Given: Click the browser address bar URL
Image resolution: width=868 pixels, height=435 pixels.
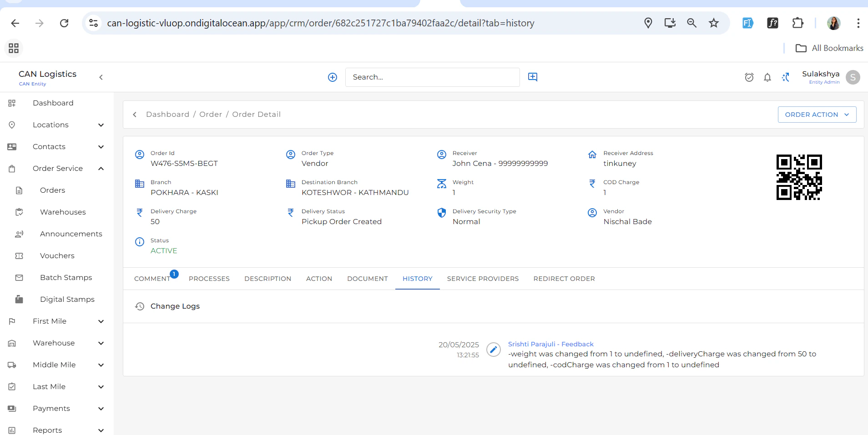Looking at the screenshot, I should pos(321,23).
